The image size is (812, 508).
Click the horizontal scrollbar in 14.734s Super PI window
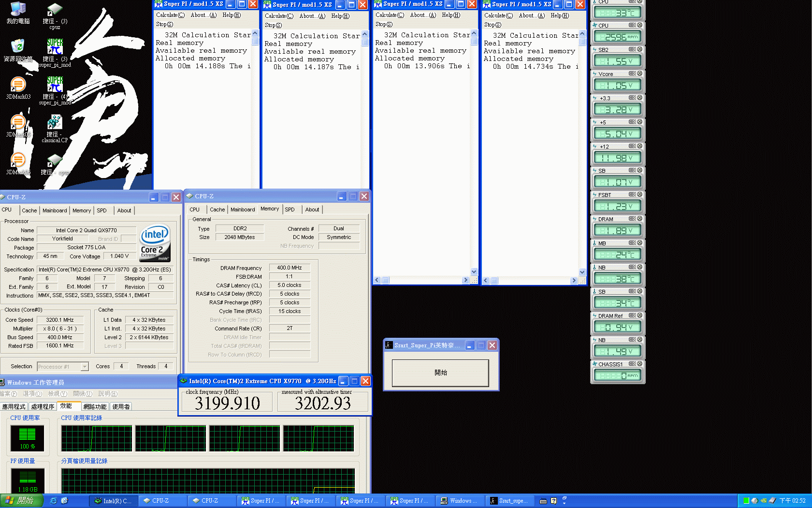530,281
